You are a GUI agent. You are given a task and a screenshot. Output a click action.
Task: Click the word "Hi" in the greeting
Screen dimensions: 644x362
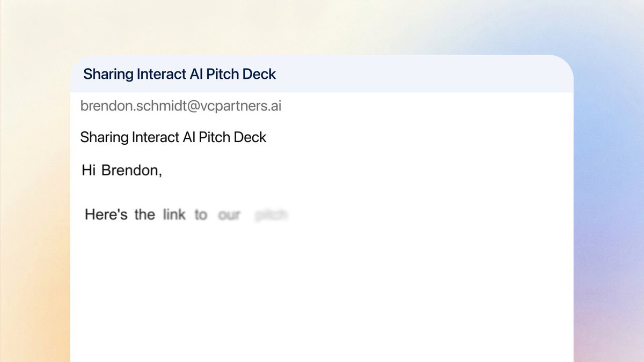[x=89, y=171]
